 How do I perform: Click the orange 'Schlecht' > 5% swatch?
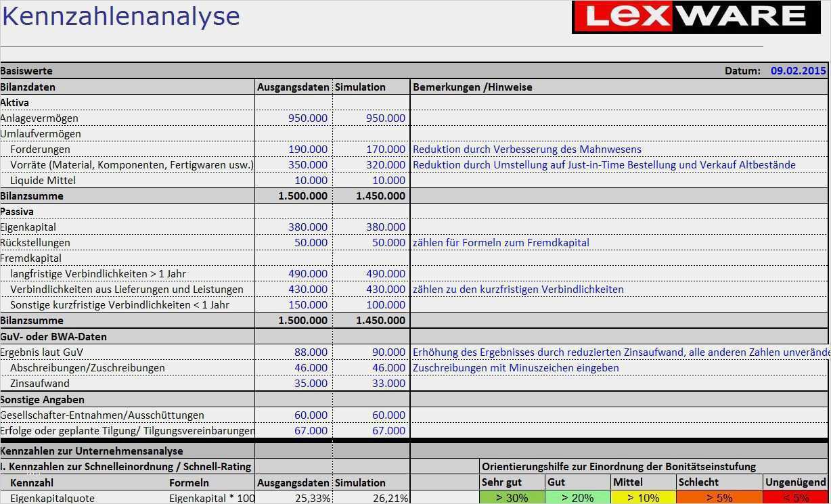click(719, 497)
